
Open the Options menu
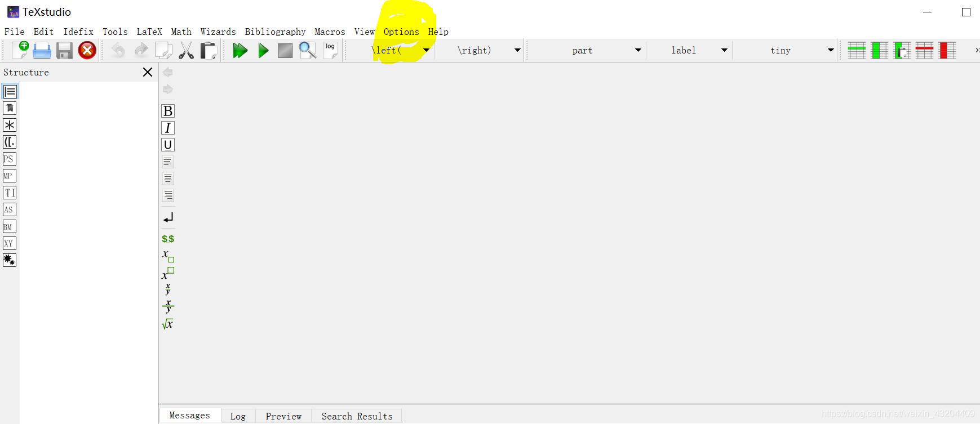(401, 32)
